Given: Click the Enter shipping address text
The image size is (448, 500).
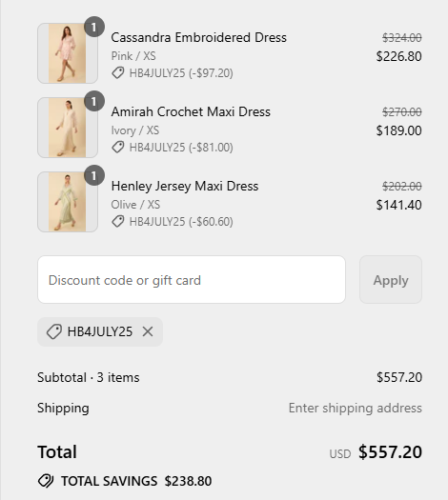Looking at the screenshot, I should coord(356,408).
